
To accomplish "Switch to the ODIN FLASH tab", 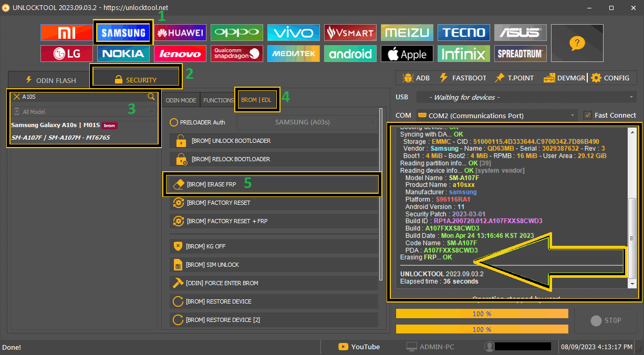I will pyautogui.click(x=50, y=80).
